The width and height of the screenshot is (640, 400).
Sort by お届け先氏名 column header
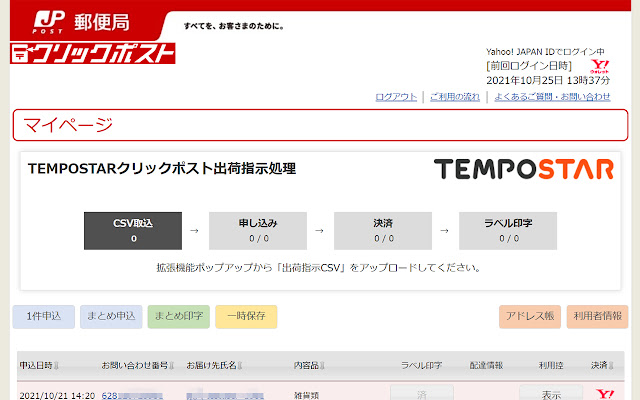(214, 365)
